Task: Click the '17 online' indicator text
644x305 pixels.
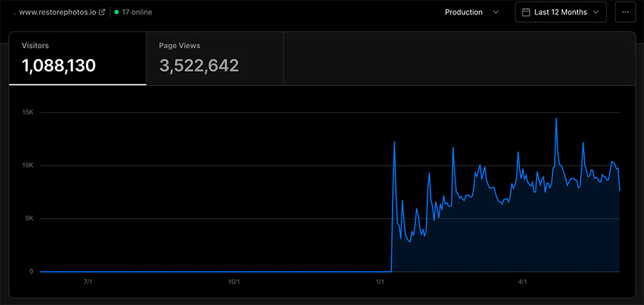Action: point(137,12)
